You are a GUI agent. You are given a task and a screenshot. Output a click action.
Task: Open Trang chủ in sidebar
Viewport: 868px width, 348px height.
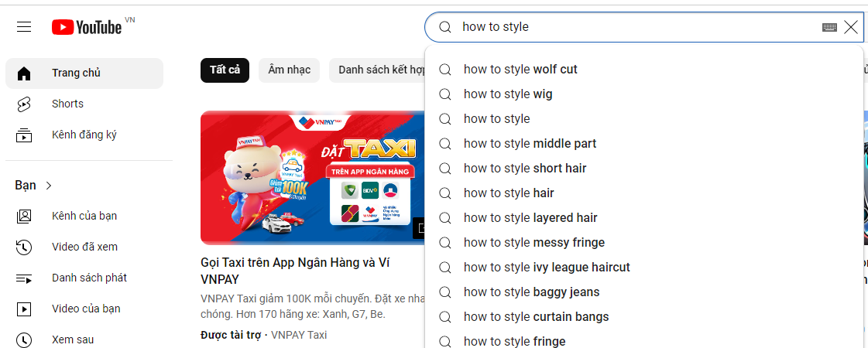point(84,73)
